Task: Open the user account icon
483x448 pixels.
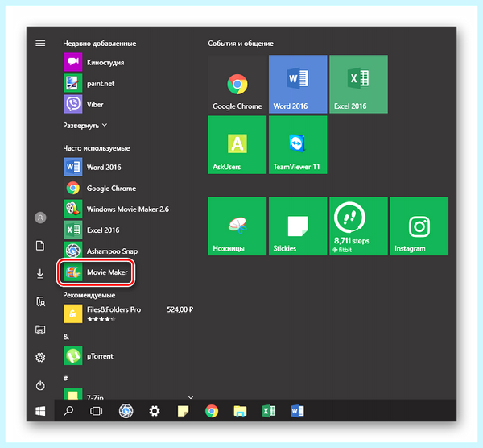Action: click(x=40, y=218)
